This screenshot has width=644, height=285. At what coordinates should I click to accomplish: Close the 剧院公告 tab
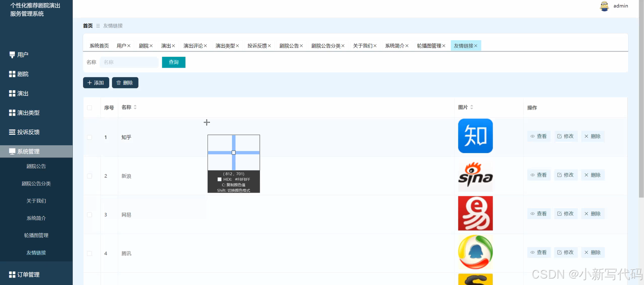tap(301, 46)
